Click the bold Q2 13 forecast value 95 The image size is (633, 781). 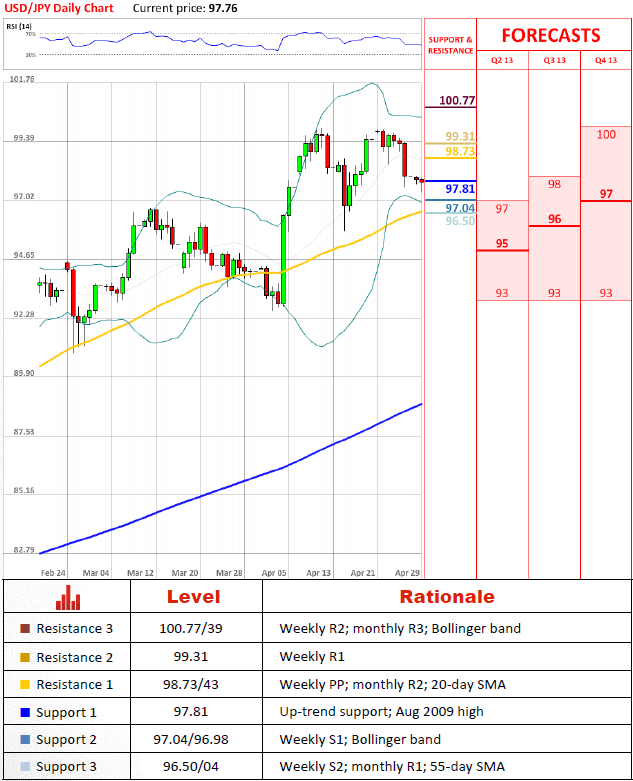point(502,244)
